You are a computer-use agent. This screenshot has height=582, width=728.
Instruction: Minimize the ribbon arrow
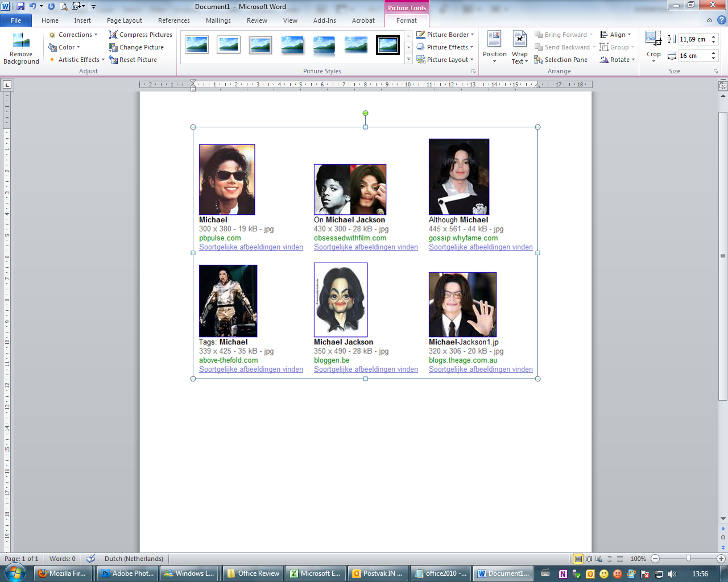(x=709, y=20)
